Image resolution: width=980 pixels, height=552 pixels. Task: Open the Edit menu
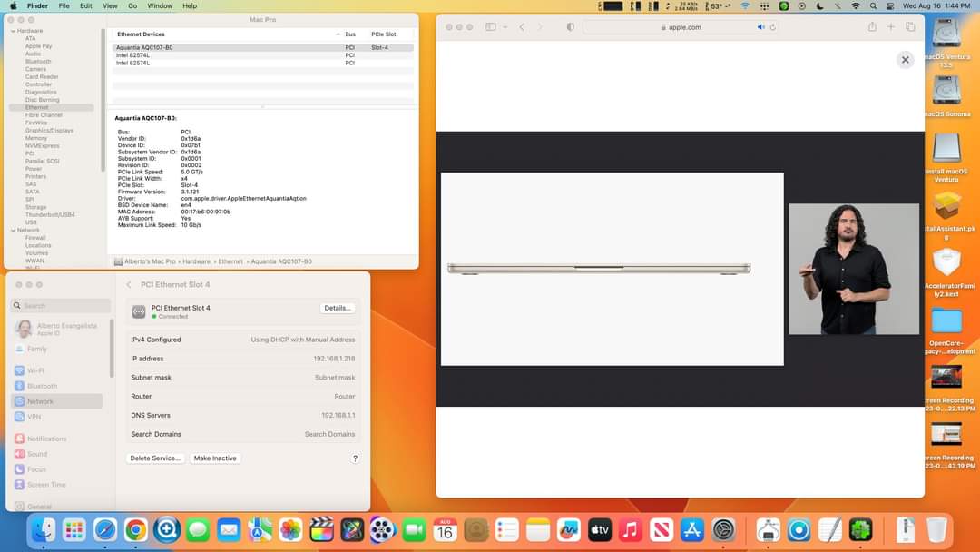85,5
